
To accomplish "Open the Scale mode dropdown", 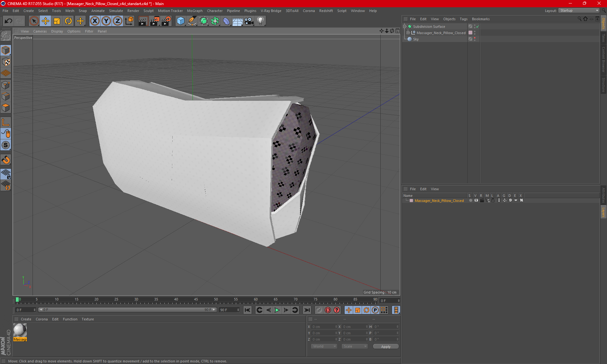I will pyautogui.click(x=355, y=346).
